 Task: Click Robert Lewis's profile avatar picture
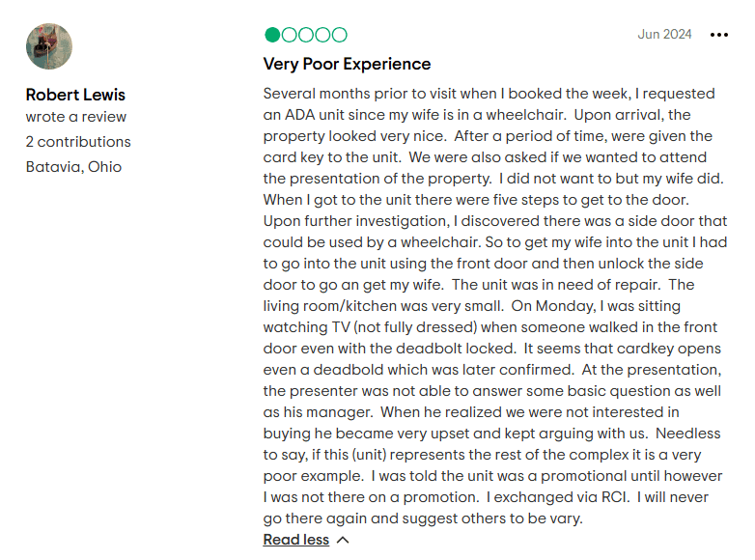click(x=49, y=45)
